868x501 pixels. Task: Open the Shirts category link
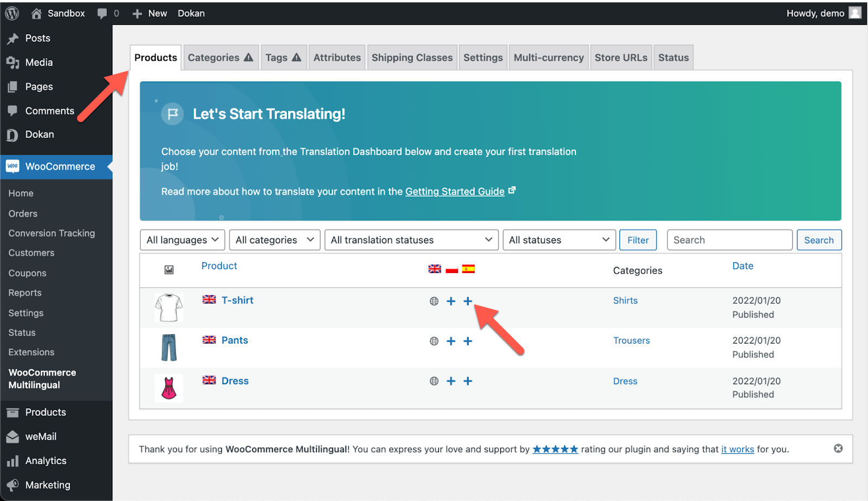tap(625, 300)
